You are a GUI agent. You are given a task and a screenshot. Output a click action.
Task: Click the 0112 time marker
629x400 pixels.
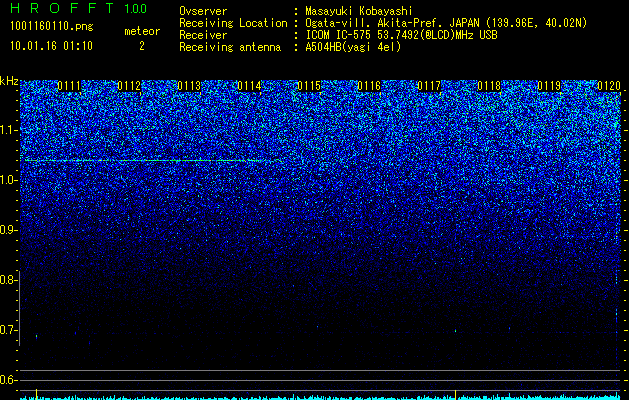[129, 86]
